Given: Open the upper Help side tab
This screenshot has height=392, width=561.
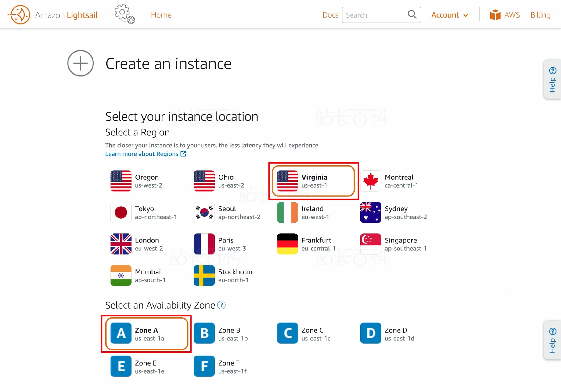Looking at the screenshot, I should 552,79.
